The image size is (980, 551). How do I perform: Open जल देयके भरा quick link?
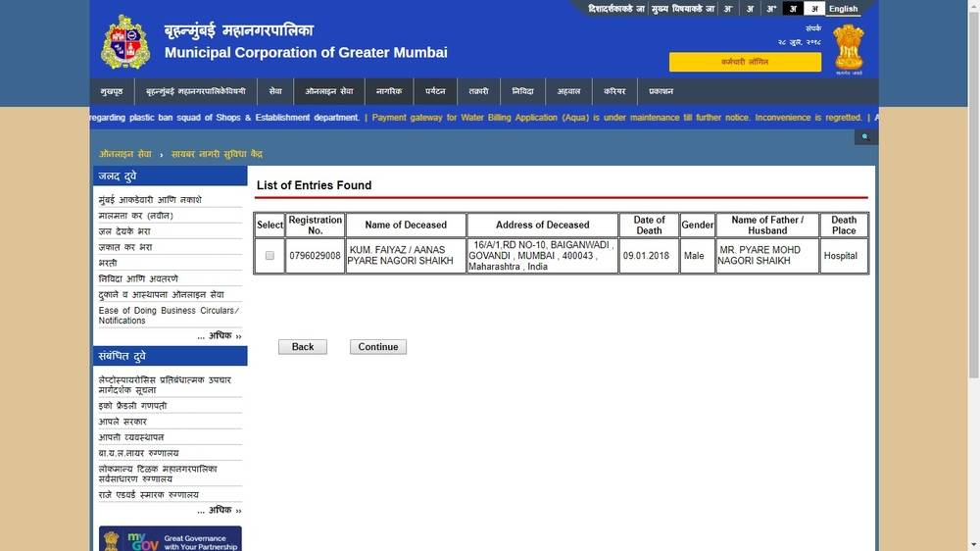124,231
